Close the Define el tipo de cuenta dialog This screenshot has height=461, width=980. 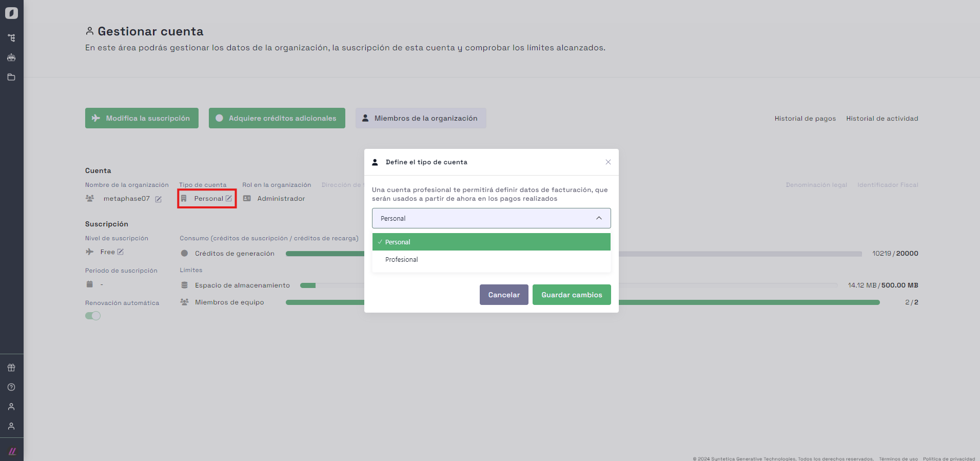pyautogui.click(x=608, y=162)
